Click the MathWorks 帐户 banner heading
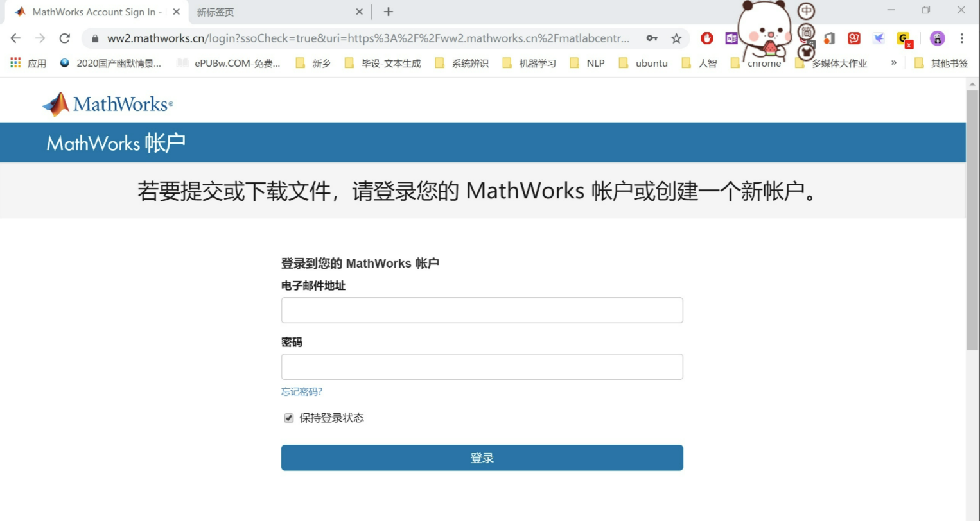Image resolution: width=980 pixels, height=521 pixels. pos(116,142)
